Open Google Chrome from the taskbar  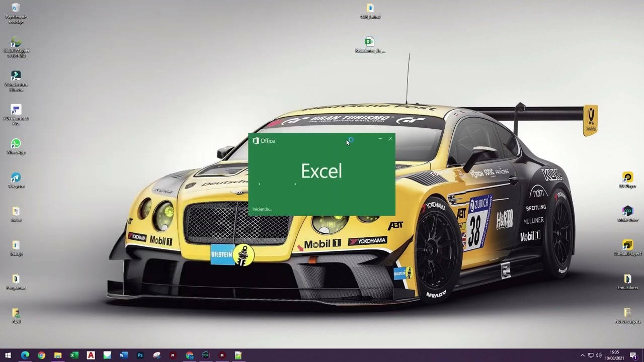click(41, 355)
